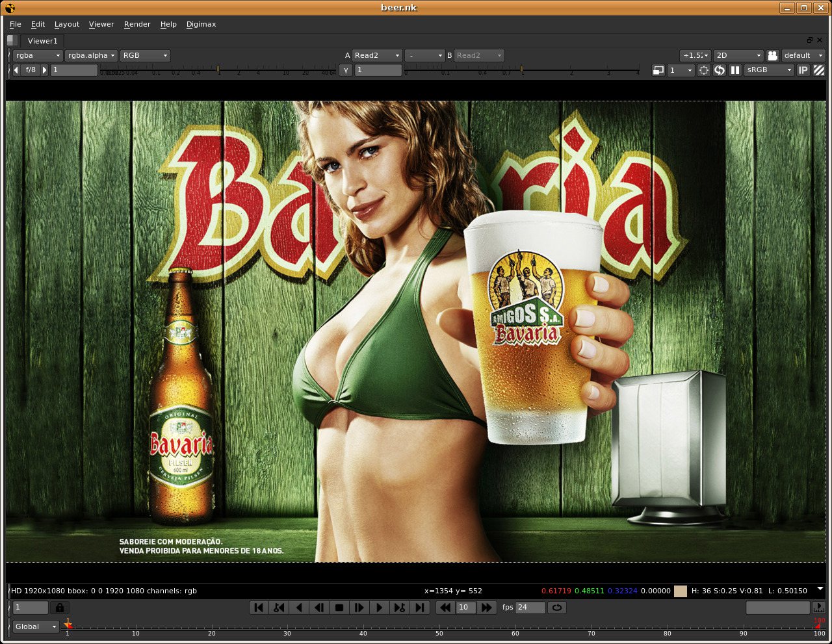This screenshot has width=832, height=644.
Task: Expand the pixel info bar arrow
Action: 820,589
